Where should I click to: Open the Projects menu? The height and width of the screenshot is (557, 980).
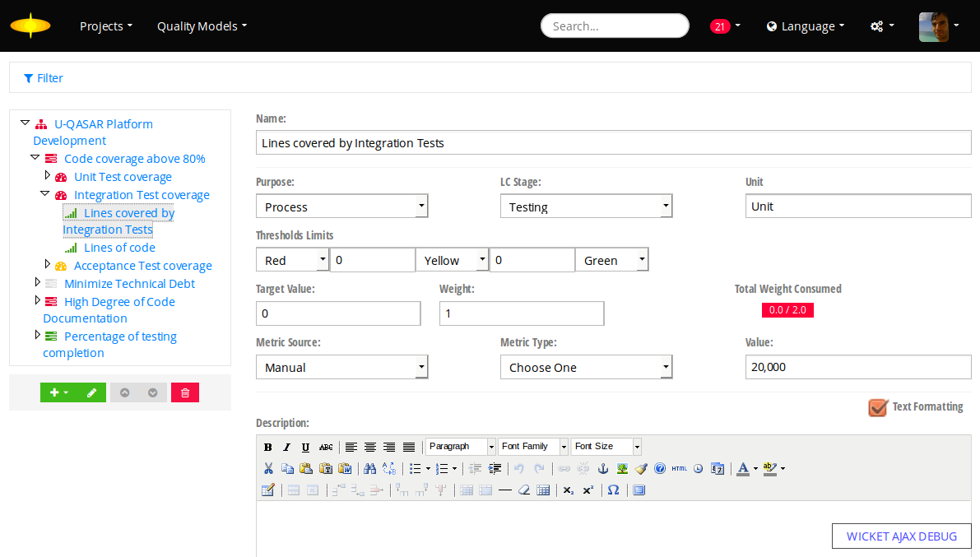tap(106, 26)
